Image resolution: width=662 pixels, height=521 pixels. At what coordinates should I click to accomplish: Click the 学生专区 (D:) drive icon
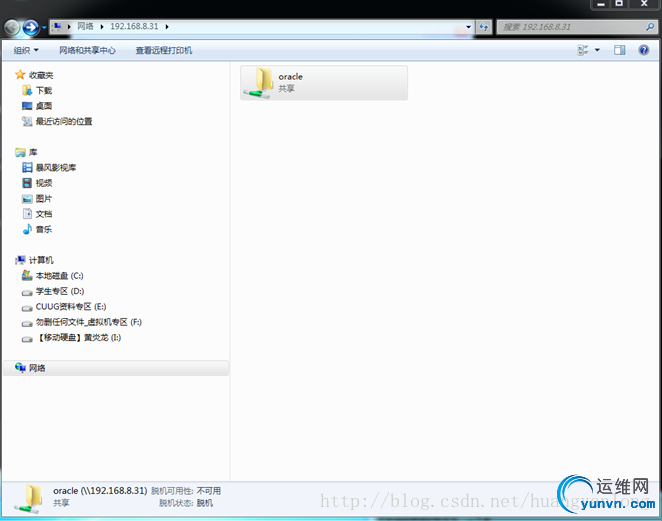27,292
